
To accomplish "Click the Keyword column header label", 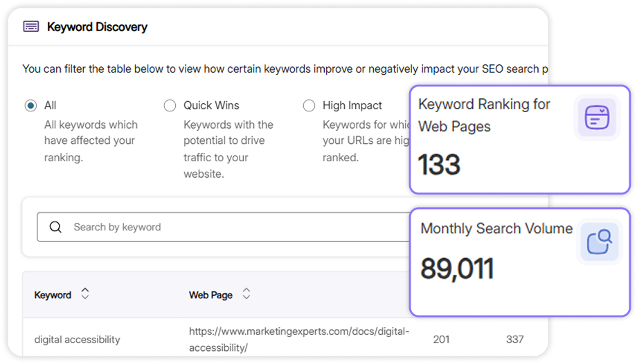I will [53, 295].
